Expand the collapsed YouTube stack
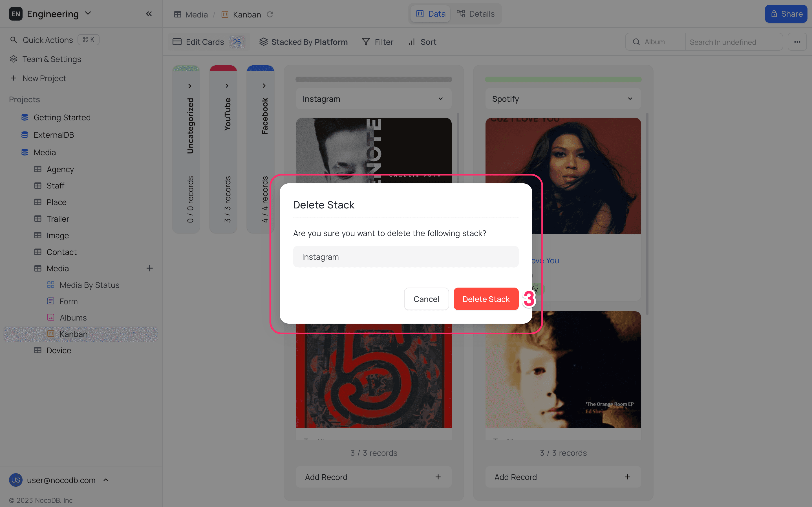This screenshot has width=812, height=507. 227,86
